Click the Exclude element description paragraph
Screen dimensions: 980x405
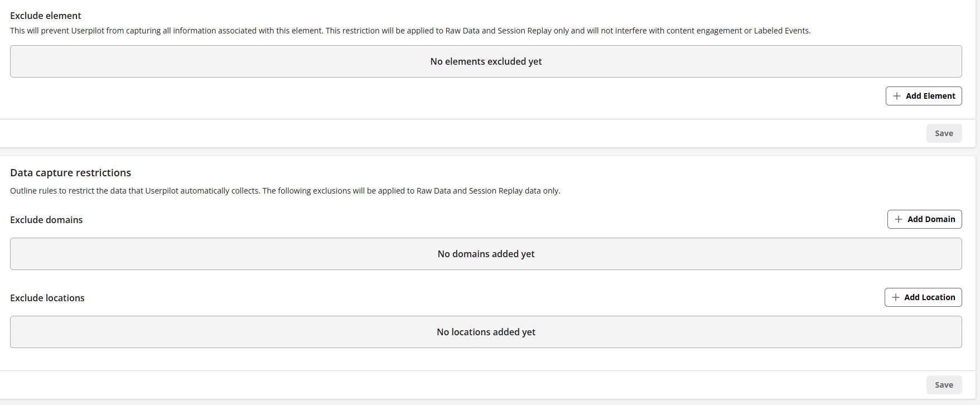coord(410,31)
